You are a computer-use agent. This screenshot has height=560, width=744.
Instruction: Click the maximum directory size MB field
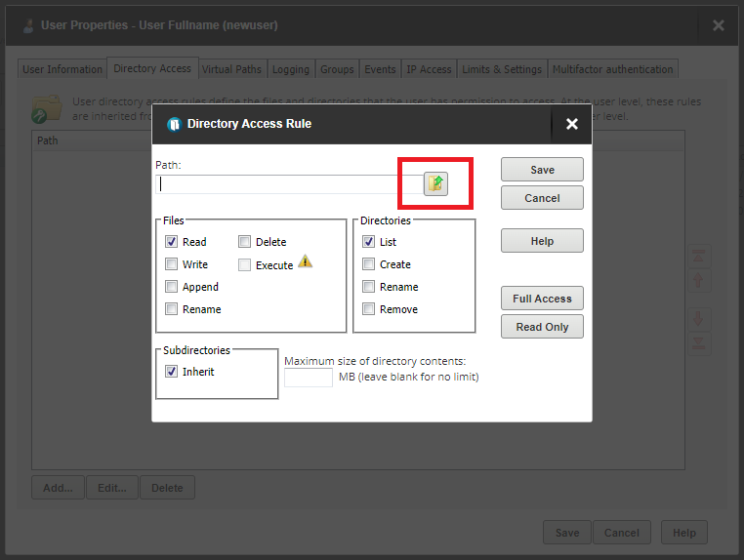pyautogui.click(x=308, y=378)
